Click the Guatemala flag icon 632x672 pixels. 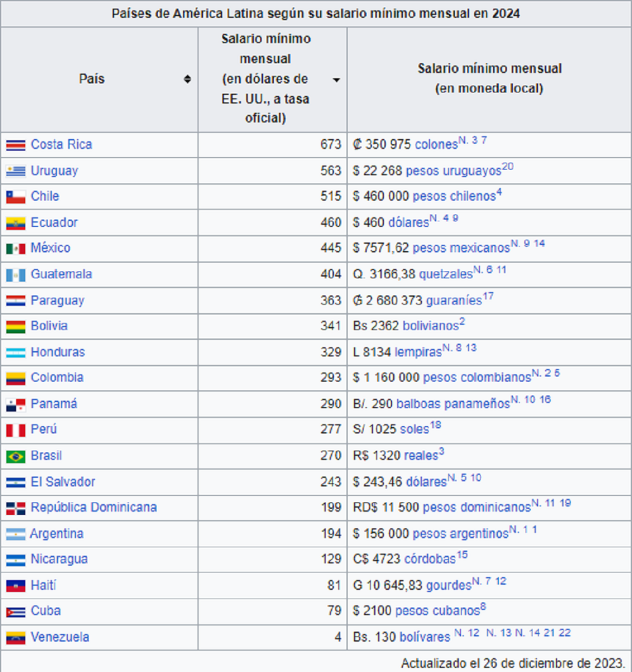coord(16,275)
